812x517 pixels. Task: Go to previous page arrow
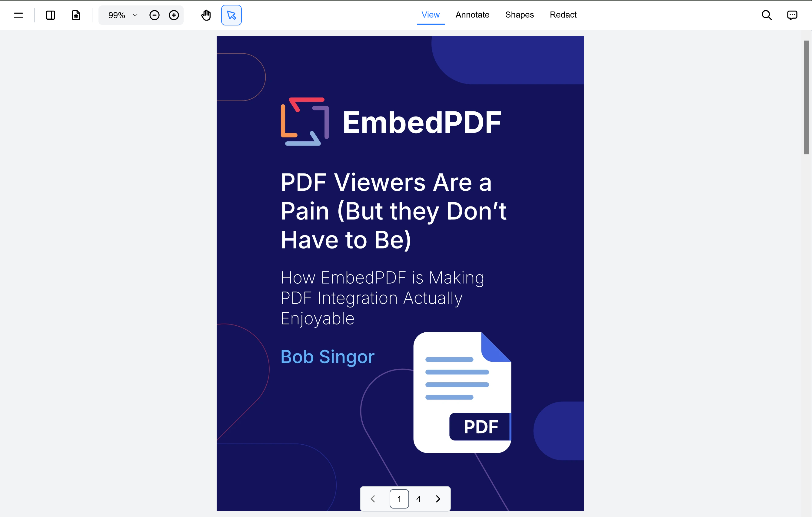pyautogui.click(x=373, y=499)
